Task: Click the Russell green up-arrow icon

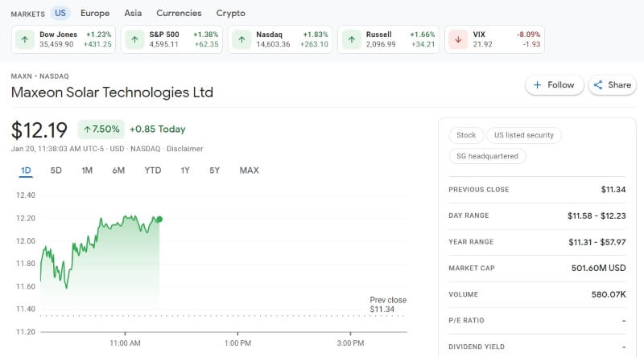Action: 352,39
